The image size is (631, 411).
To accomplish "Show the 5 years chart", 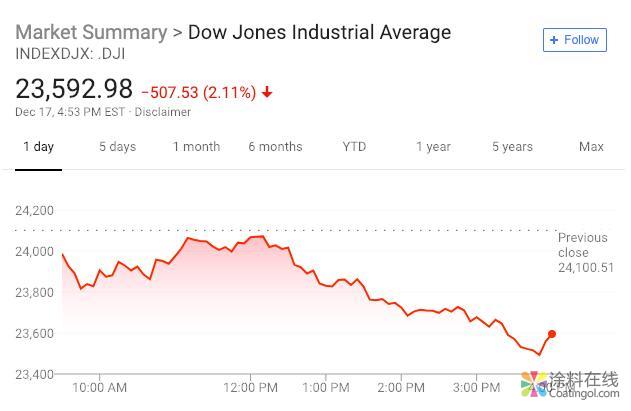I will click(512, 147).
